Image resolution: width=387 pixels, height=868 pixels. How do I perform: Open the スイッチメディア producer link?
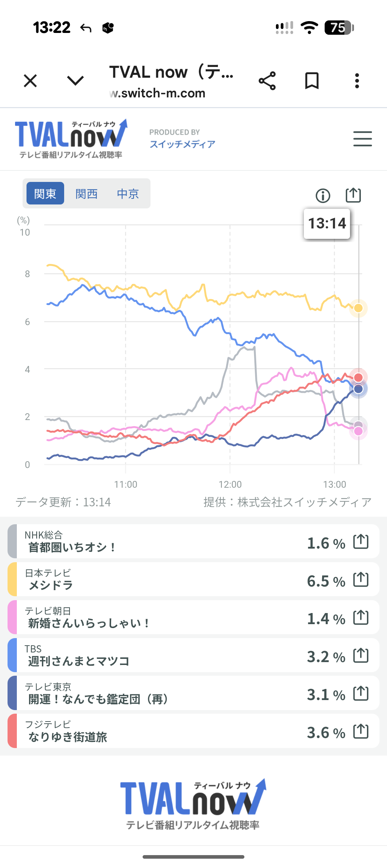click(x=182, y=144)
